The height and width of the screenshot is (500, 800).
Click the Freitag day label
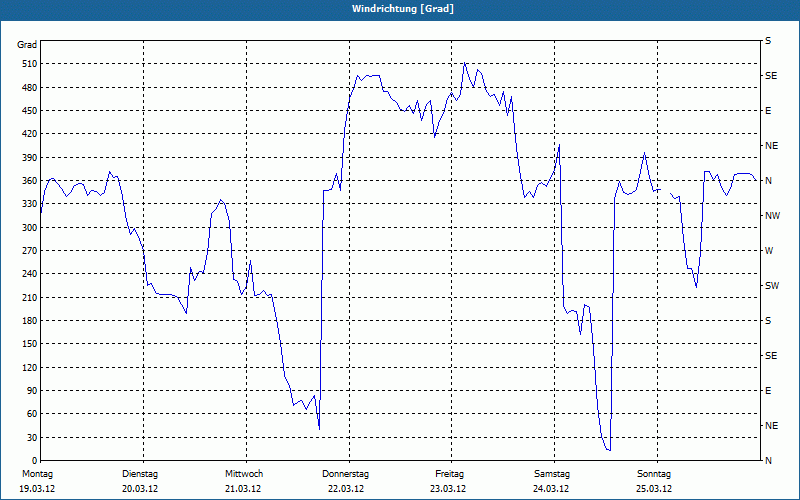pos(449,474)
